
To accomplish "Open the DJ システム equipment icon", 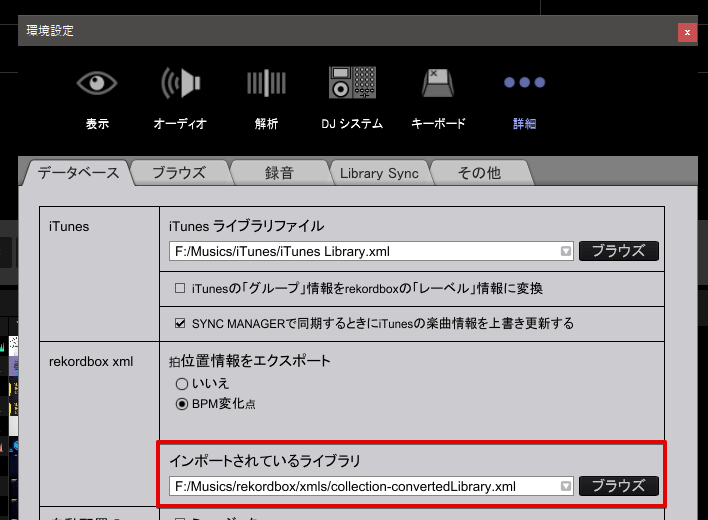I will pos(352,83).
